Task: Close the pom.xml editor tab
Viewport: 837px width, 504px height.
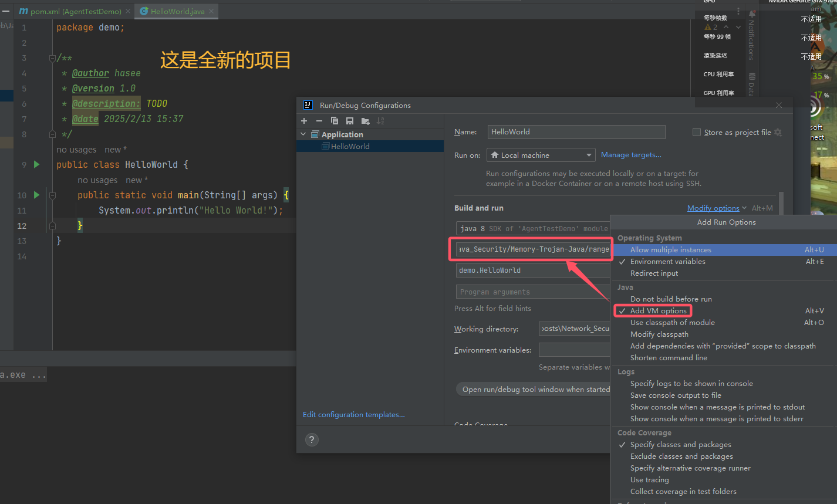Action: 128,11
